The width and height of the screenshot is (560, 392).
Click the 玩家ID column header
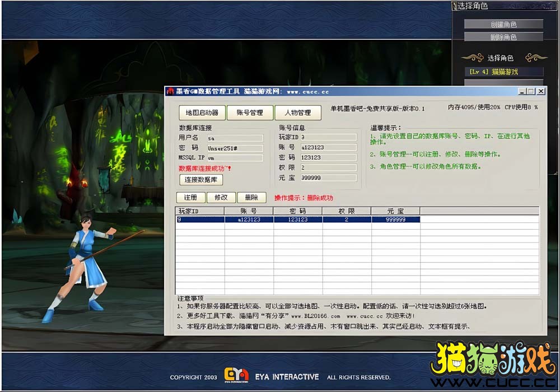tap(200, 211)
